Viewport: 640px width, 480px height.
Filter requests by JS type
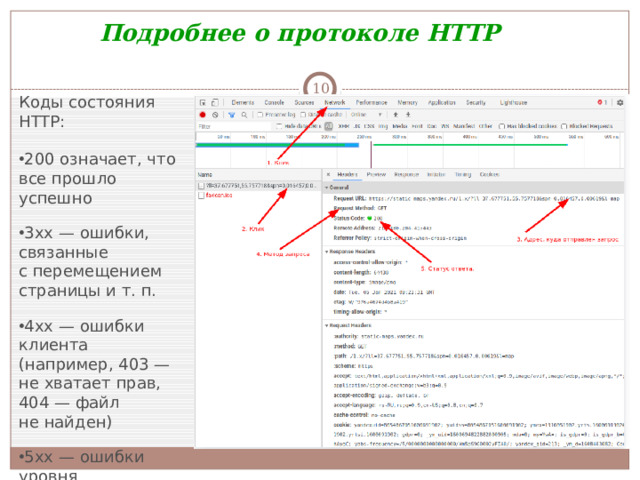tap(357, 126)
